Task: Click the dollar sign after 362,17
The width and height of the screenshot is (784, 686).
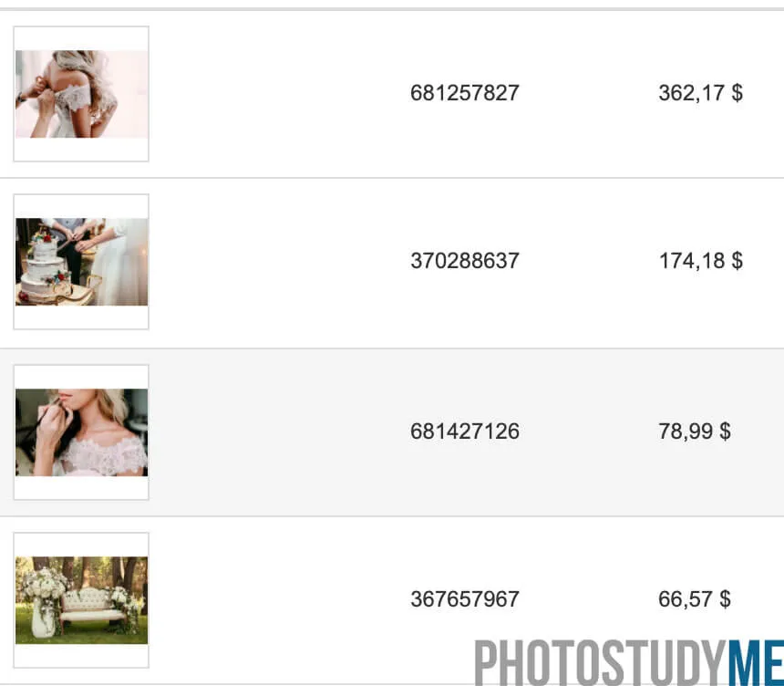Action: coord(737,93)
